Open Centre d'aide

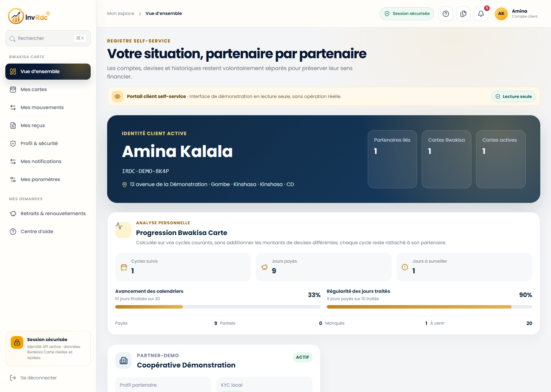pos(48,232)
